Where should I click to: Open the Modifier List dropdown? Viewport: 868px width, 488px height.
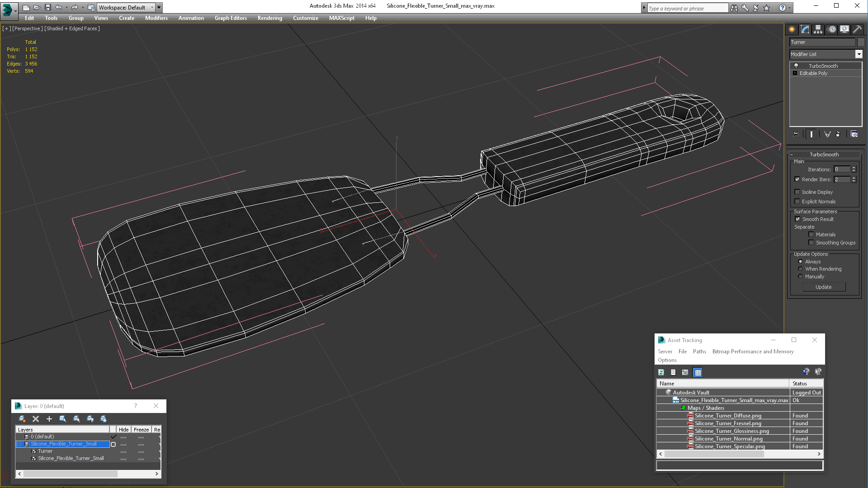[x=859, y=54]
